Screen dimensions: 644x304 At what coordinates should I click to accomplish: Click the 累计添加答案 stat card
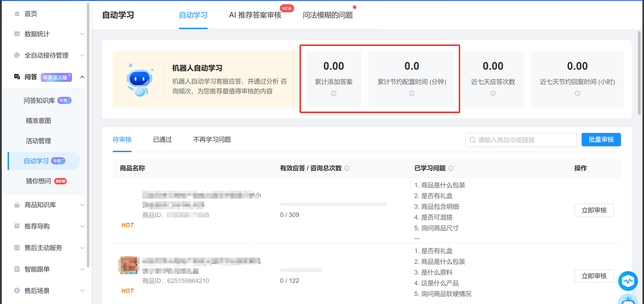(x=334, y=79)
